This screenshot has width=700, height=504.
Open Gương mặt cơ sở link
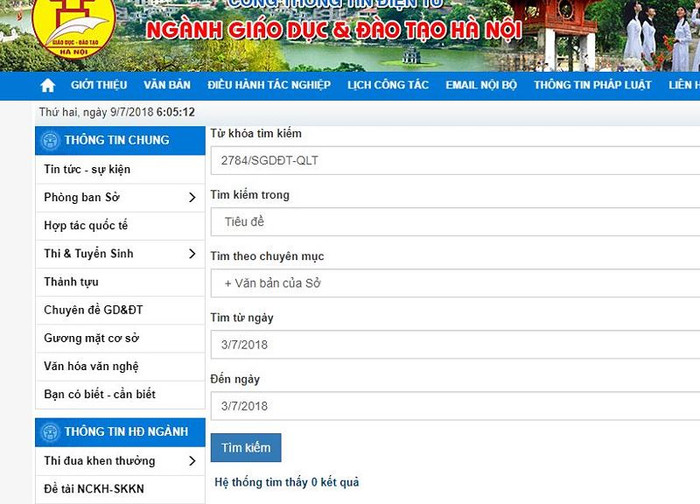[92, 338]
